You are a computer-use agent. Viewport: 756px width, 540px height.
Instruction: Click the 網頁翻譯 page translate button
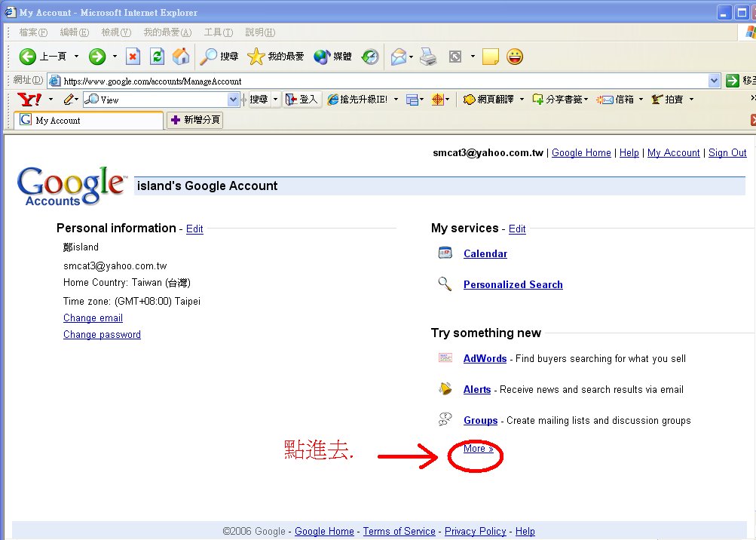[488, 100]
